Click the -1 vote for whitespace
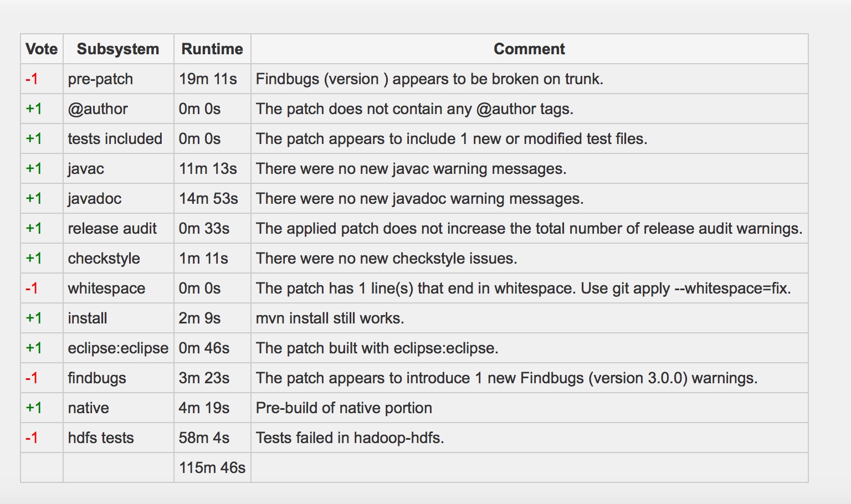This screenshot has width=851, height=504. pyautogui.click(x=32, y=289)
